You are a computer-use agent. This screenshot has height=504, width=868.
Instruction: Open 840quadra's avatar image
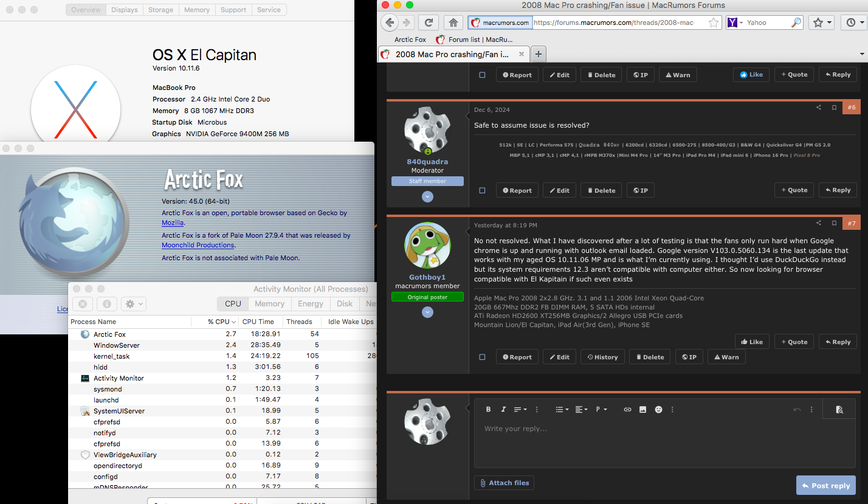click(427, 130)
